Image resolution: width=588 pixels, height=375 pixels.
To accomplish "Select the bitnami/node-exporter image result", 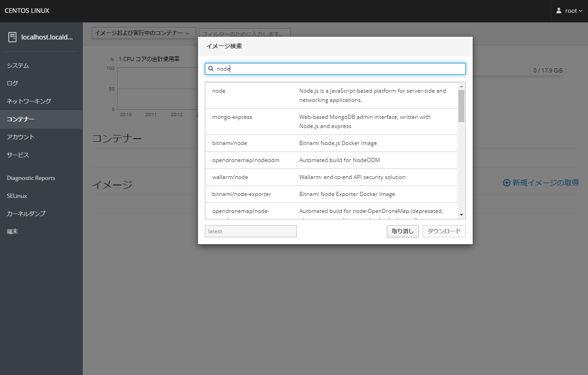I will (x=332, y=194).
